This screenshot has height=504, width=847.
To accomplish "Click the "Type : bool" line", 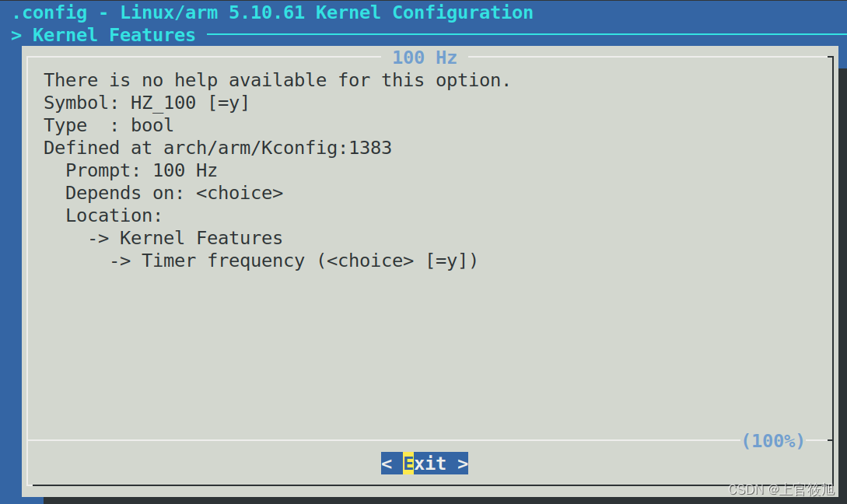I will [109, 125].
